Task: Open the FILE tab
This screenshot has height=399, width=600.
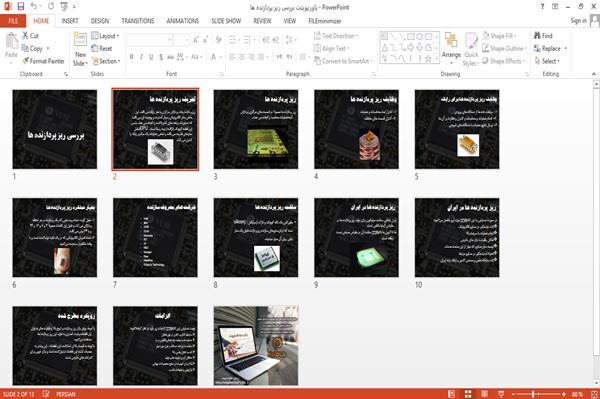Action: 13,21
